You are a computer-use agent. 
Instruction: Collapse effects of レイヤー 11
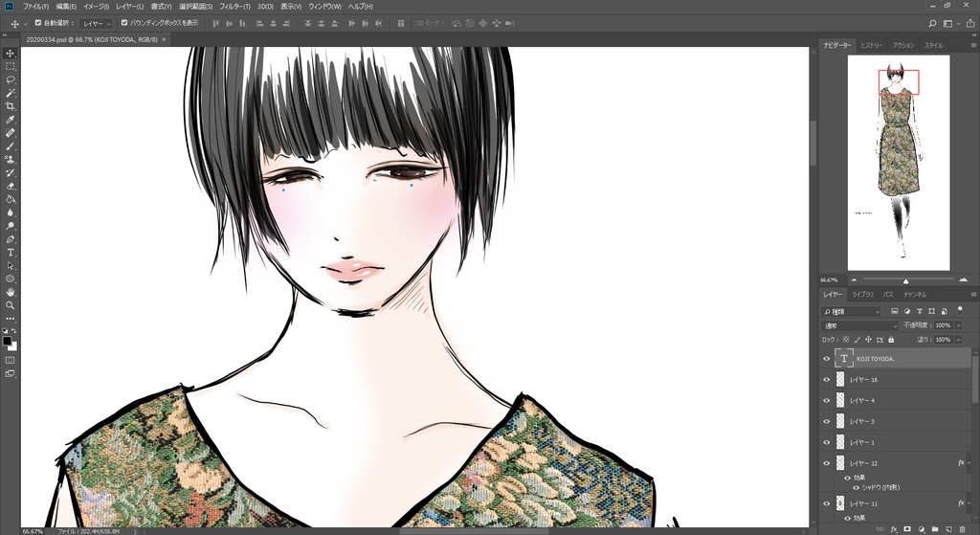969,503
